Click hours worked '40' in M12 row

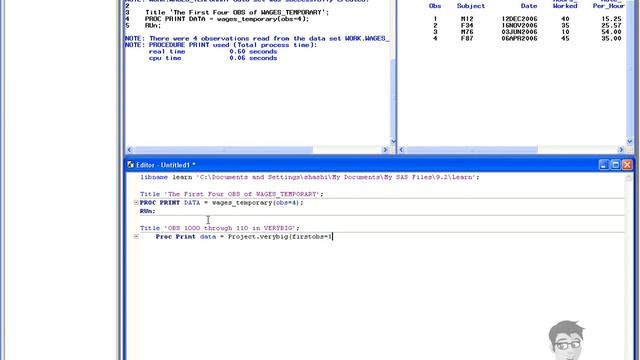(x=565, y=19)
